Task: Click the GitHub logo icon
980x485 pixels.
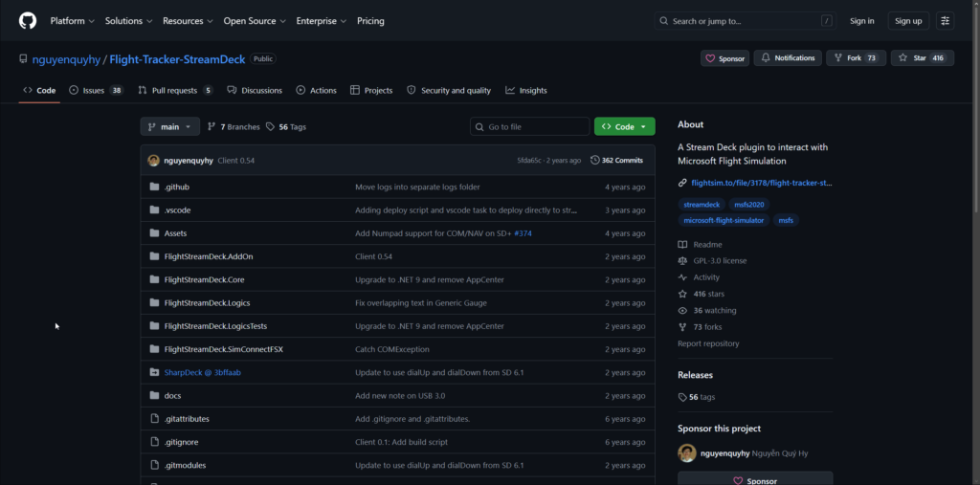Action: pos(28,20)
